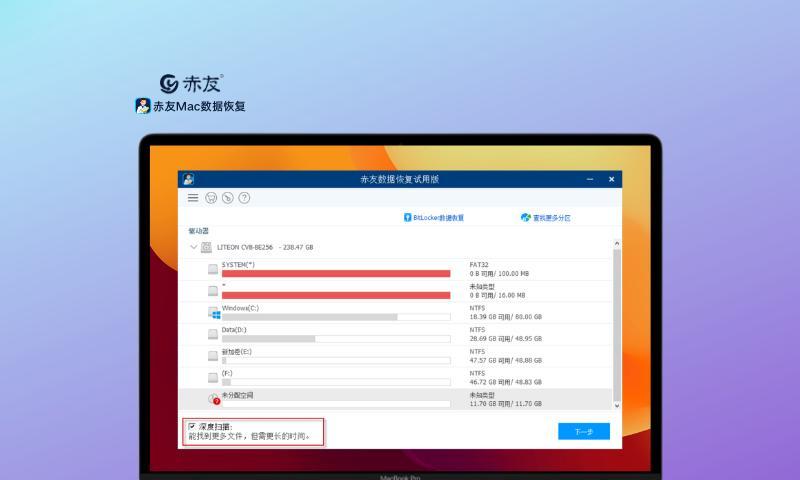The width and height of the screenshot is (800, 480).
Task: Click the 11.70 GB 可用/ 11.70 GB value
Action: coord(506,404)
